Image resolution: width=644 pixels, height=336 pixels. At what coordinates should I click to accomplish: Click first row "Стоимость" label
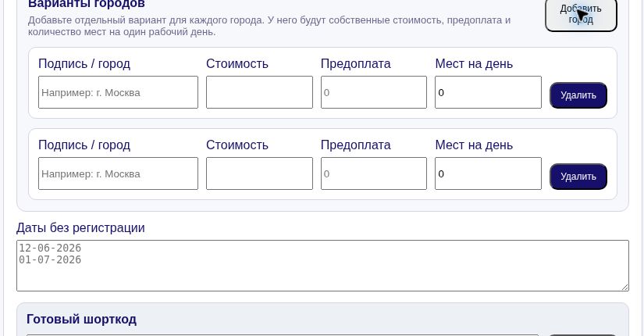tap(237, 64)
